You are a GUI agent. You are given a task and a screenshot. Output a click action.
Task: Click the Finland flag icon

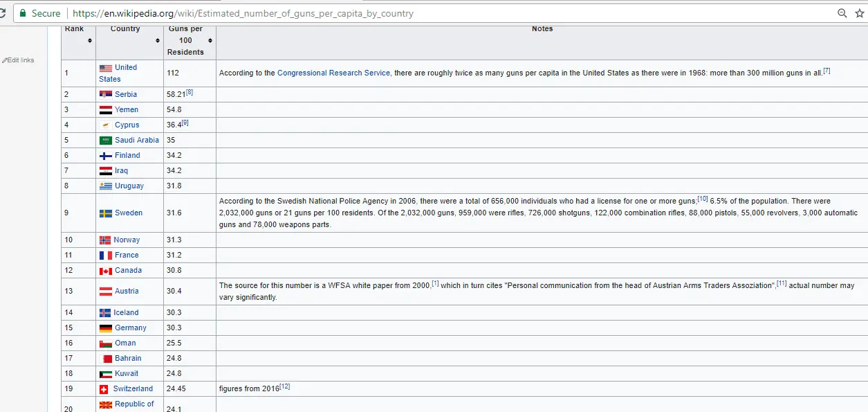[x=105, y=156]
